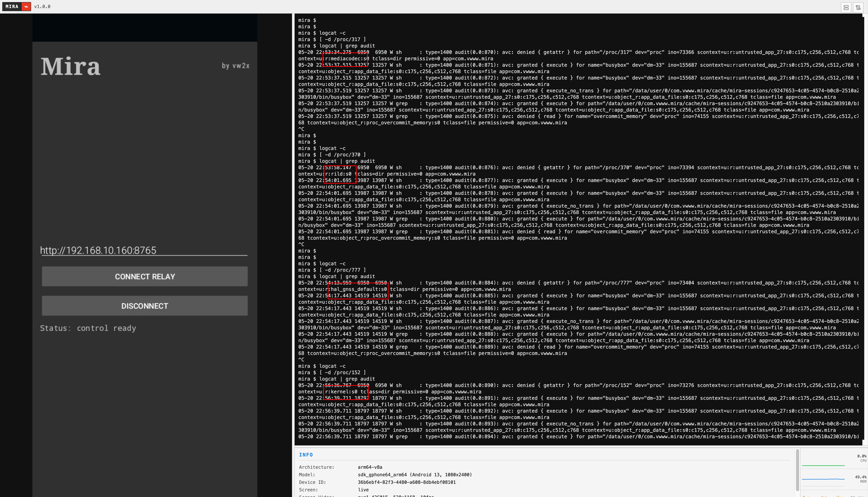The image size is (868, 497).
Task: Click the '[ -d /proc/317 ]' command line
Action: [342, 39]
